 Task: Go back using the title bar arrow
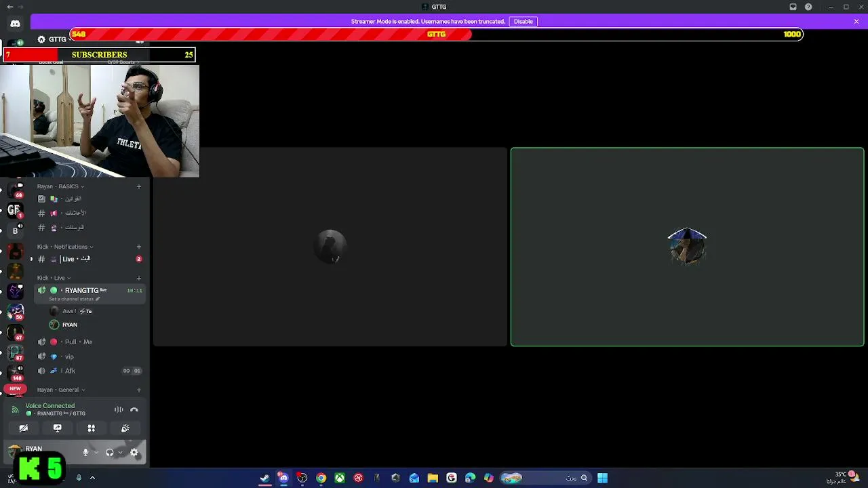9,7
